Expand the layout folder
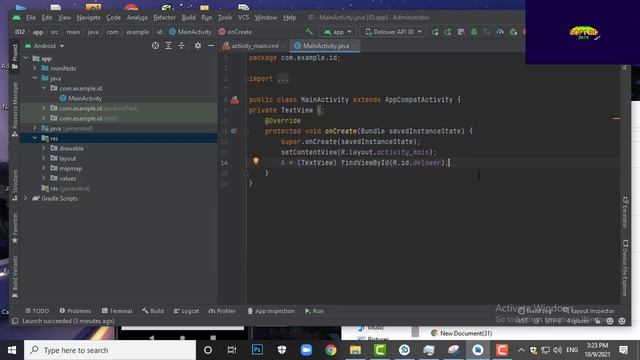640x360 pixels. click(44, 158)
